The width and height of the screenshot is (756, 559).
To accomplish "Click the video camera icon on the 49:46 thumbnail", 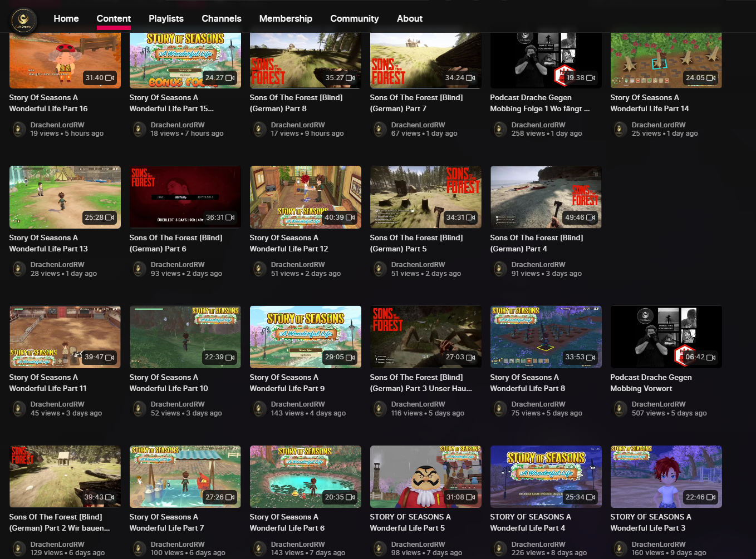I will (591, 217).
